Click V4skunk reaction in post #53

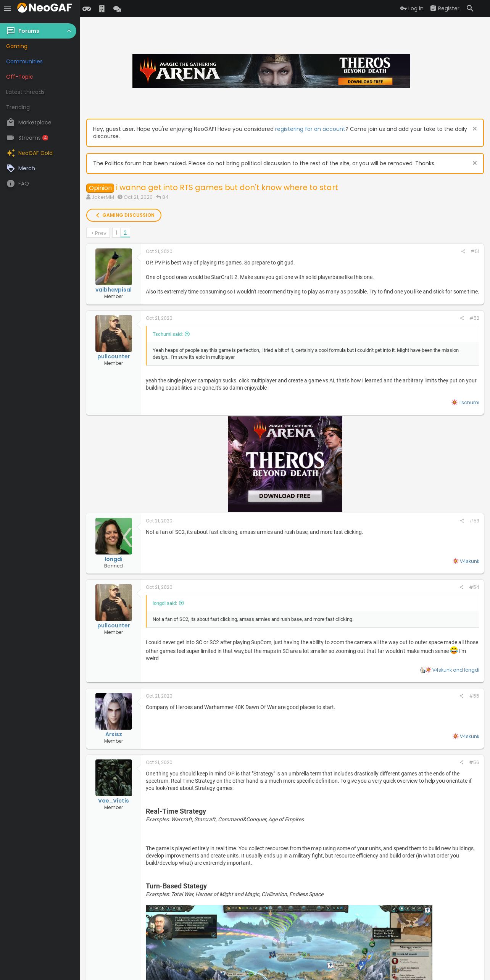click(x=469, y=561)
